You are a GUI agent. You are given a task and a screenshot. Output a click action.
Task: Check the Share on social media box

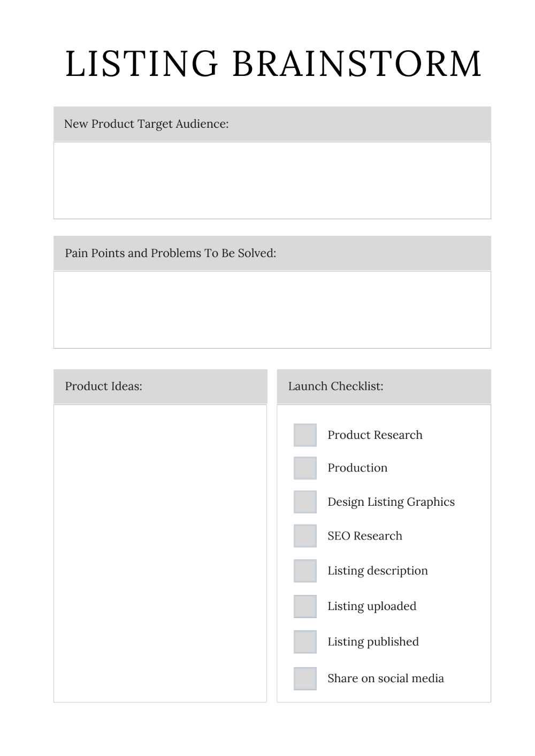click(x=305, y=678)
